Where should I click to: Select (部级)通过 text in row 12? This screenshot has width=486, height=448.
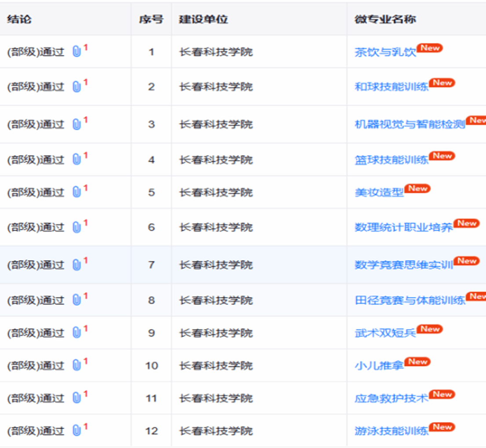pyautogui.click(x=36, y=431)
